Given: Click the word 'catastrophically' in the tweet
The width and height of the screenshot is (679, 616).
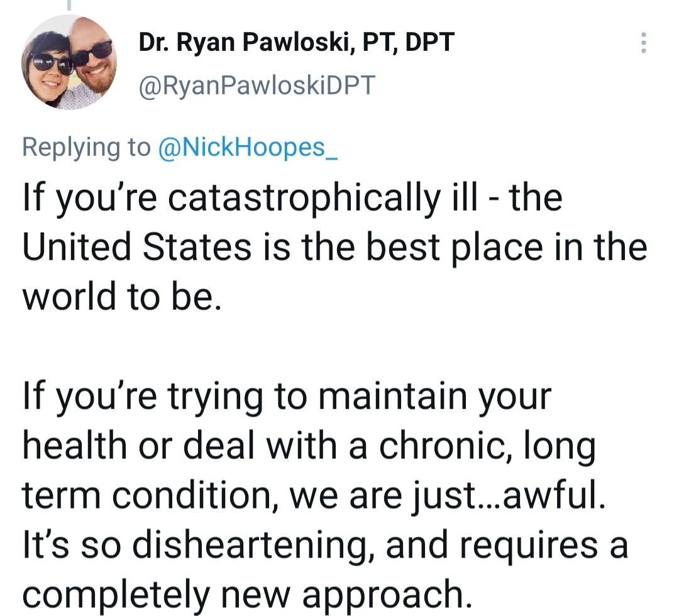Looking at the screenshot, I should click(304, 198).
